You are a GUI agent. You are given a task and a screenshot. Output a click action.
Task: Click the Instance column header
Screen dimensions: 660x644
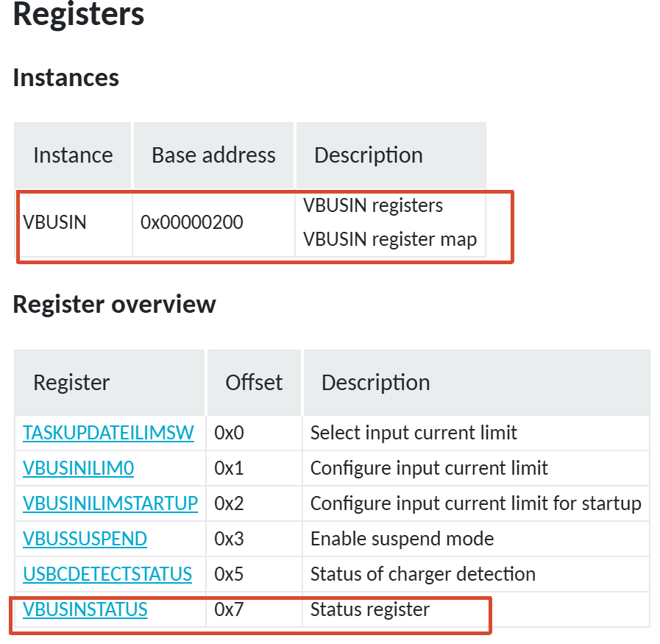coord(74,155)
